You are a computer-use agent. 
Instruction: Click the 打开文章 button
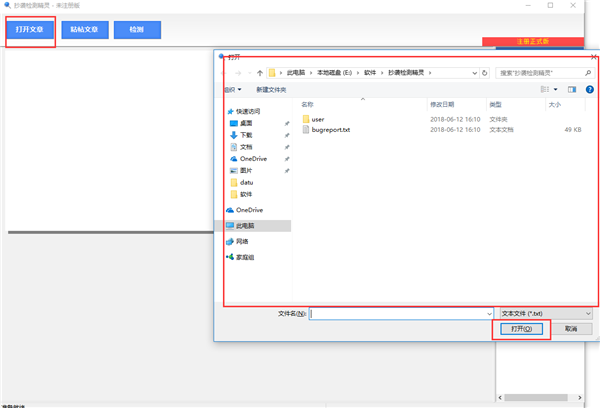[30, 30]
